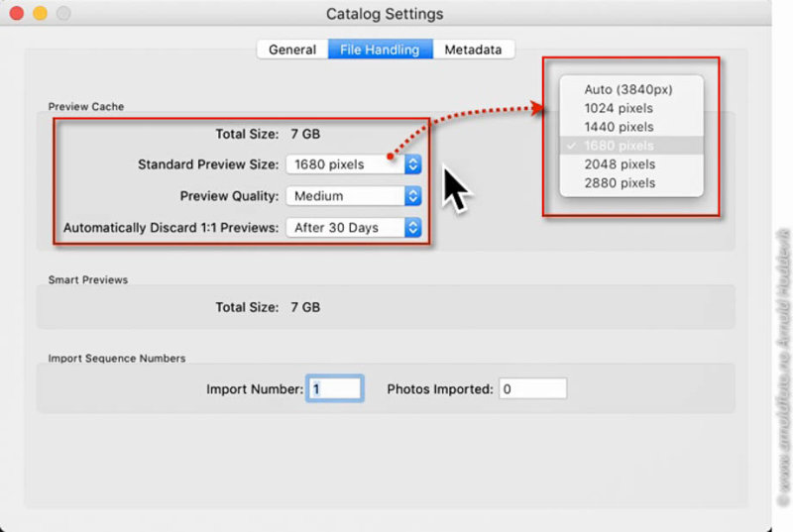The image size is (793, 532).
Task: Click the After 30 Days value
Action: 336,227
